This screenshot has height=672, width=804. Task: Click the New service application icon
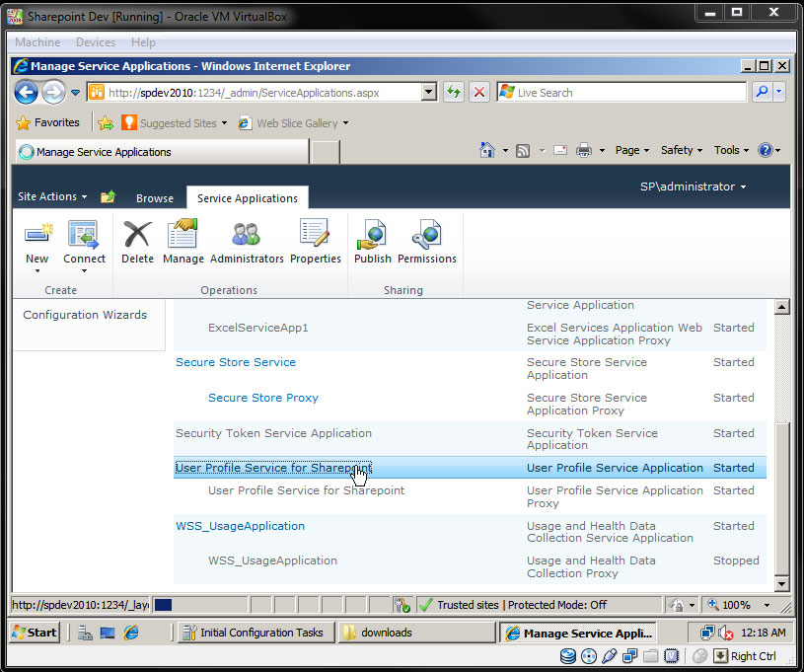(x=37, y=235)
